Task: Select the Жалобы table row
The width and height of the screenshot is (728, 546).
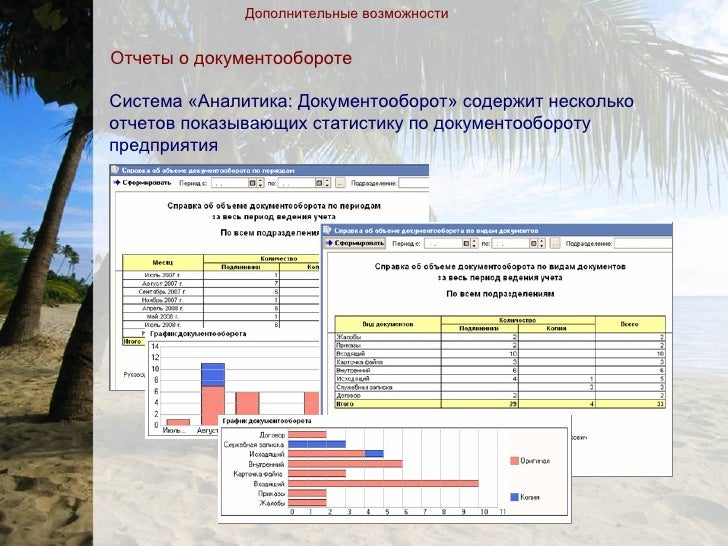Action: [x=500, y=337]
